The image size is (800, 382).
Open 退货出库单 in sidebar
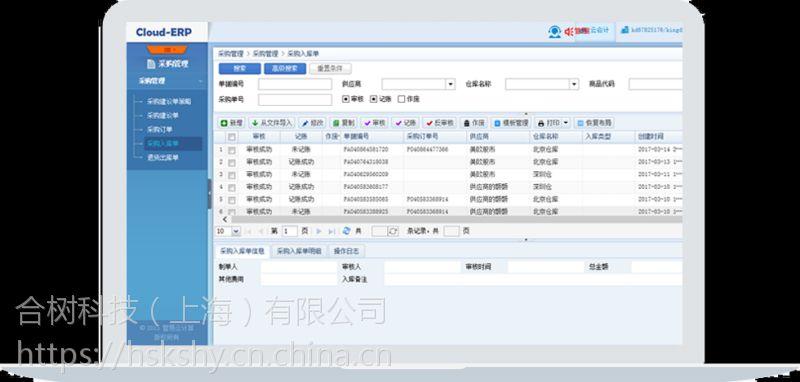point(163,158)
